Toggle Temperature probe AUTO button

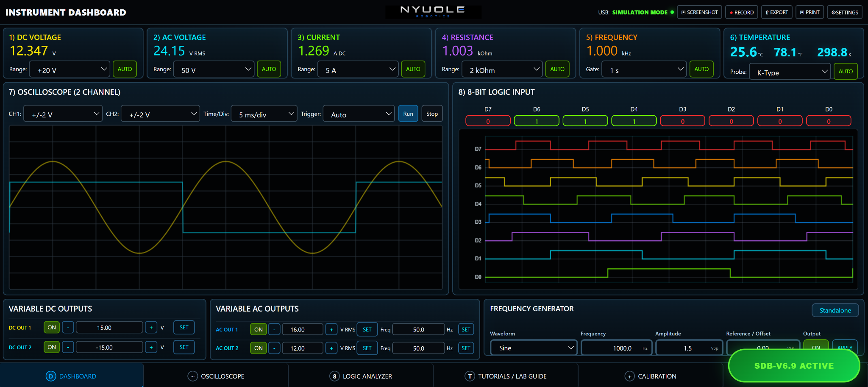click(x=846, y=71)
